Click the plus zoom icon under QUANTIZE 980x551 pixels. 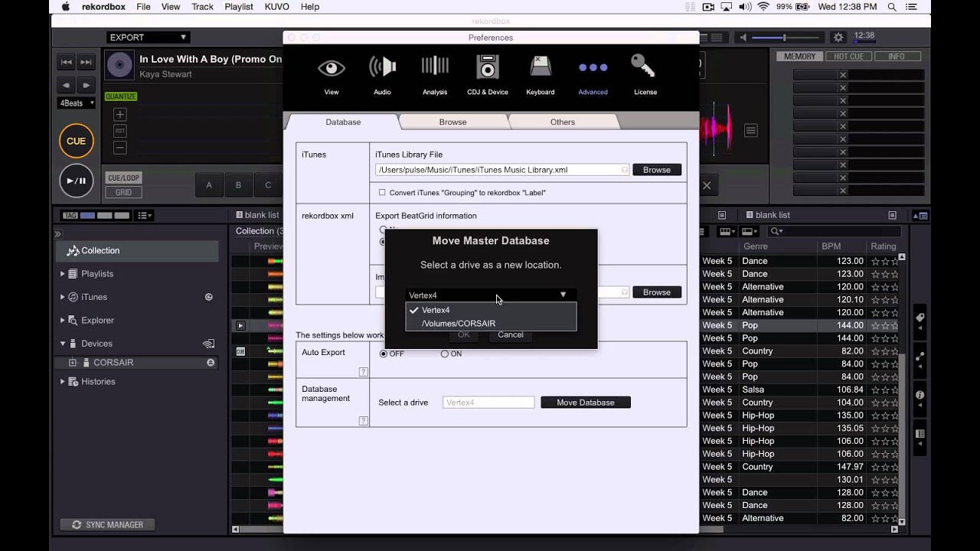[119, 115]
